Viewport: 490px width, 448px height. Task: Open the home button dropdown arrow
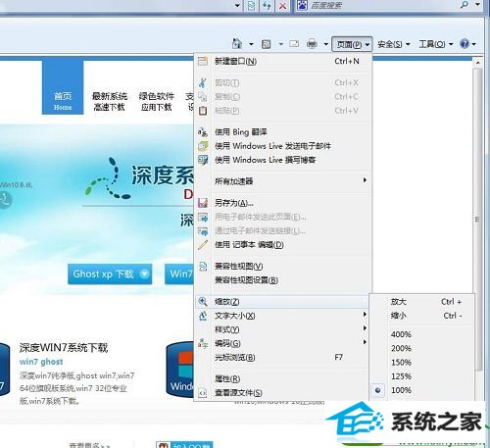click(x=251, y=44)
